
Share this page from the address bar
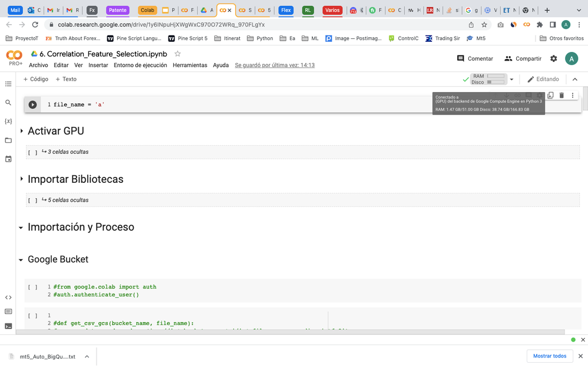tap(471, 25)
